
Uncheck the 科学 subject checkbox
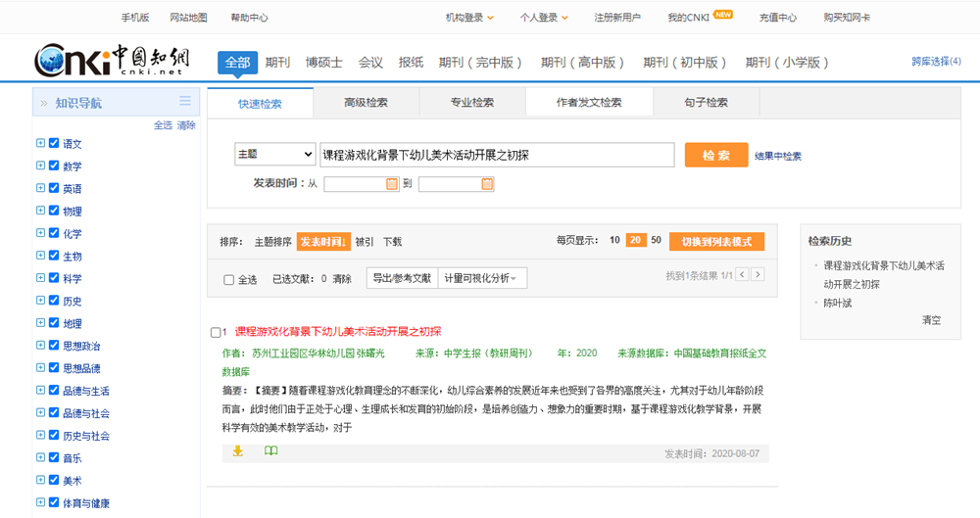54,278
